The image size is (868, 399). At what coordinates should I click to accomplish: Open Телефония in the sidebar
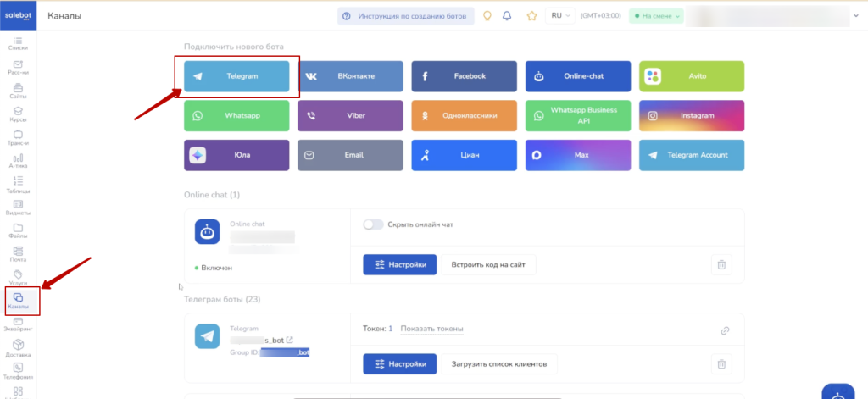(19, 371)
